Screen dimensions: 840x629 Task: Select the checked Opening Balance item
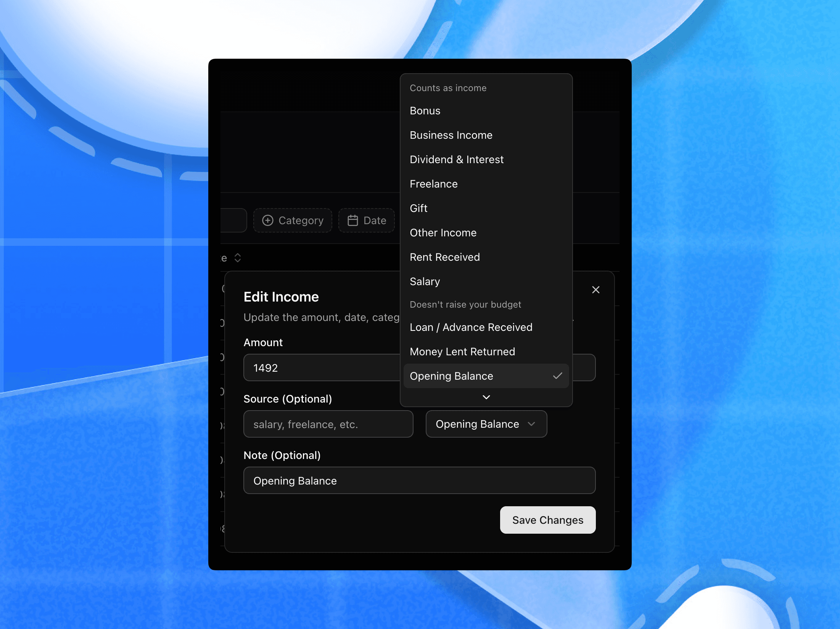pos(486,376)
